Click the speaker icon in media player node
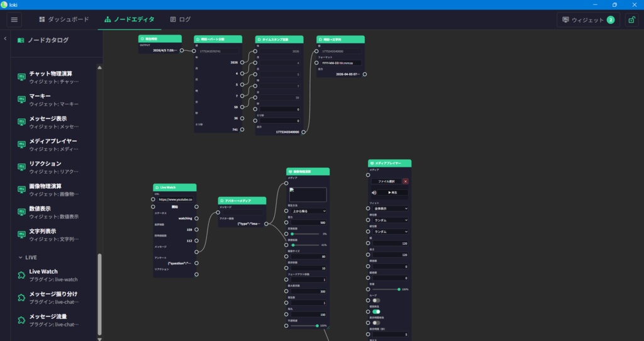This screenshot has width=644, height=341. 374,193
